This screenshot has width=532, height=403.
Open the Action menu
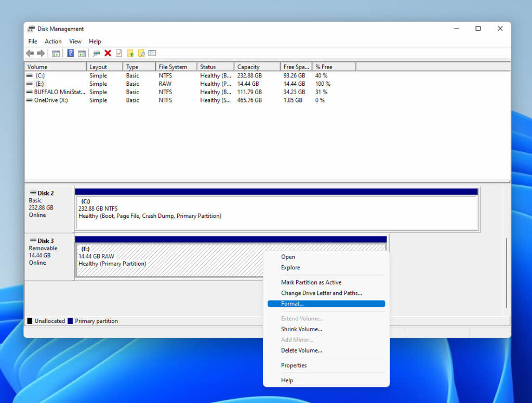tap(53, 42)
